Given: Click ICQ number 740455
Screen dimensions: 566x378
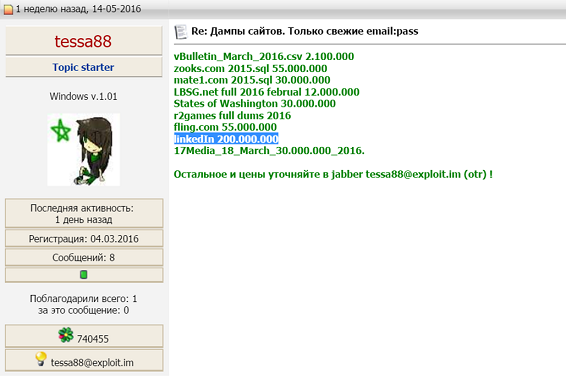Looking at the screenshot, I should pyautogui.click(x=92, y=339).
